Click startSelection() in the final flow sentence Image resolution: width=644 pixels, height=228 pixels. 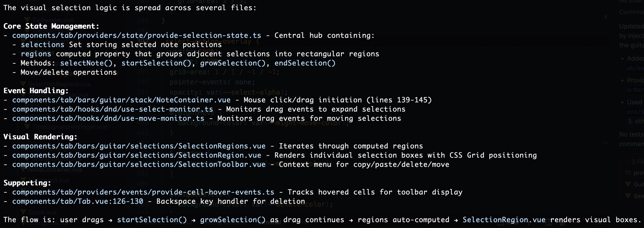pos(152,220)
